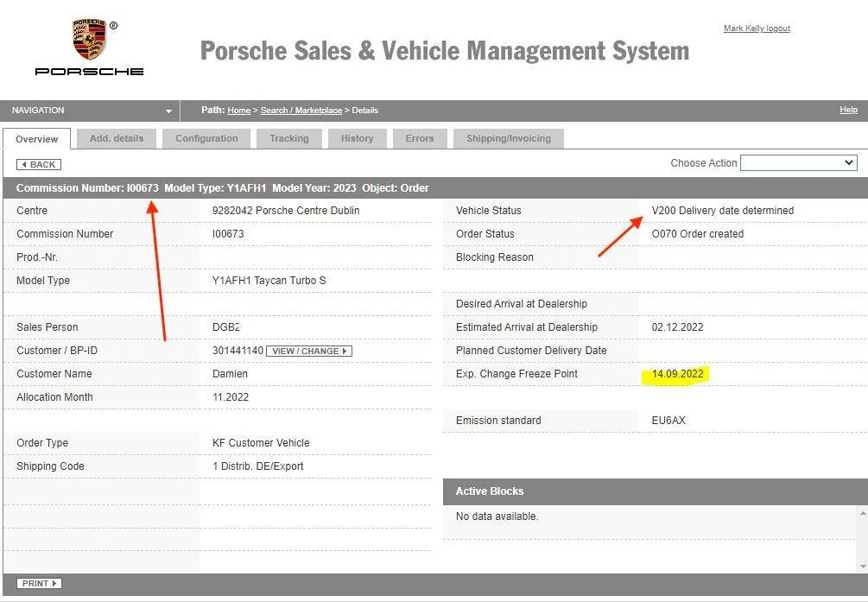Viewport: 868px width, 602px height.
Task: Follow the Search / Marketplace breadcrumb link
Action: (x=301, y=111)
